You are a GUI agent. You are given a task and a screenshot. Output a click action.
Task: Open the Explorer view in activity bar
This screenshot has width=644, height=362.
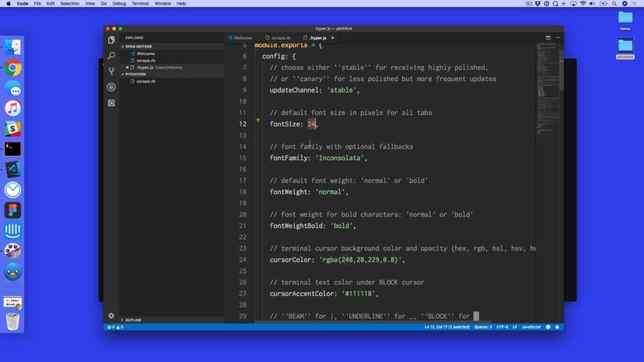pyautogui.click(x=111, y=40)
